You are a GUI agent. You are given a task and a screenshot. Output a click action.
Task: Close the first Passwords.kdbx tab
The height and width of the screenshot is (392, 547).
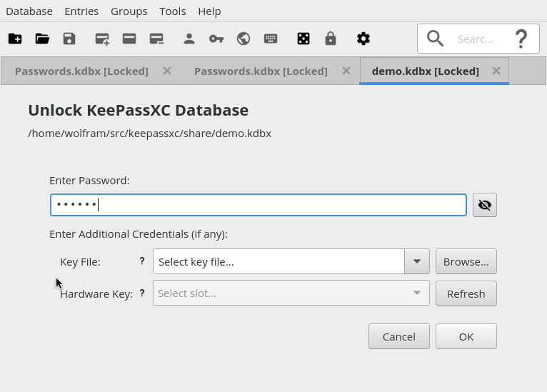click(167, 71)
